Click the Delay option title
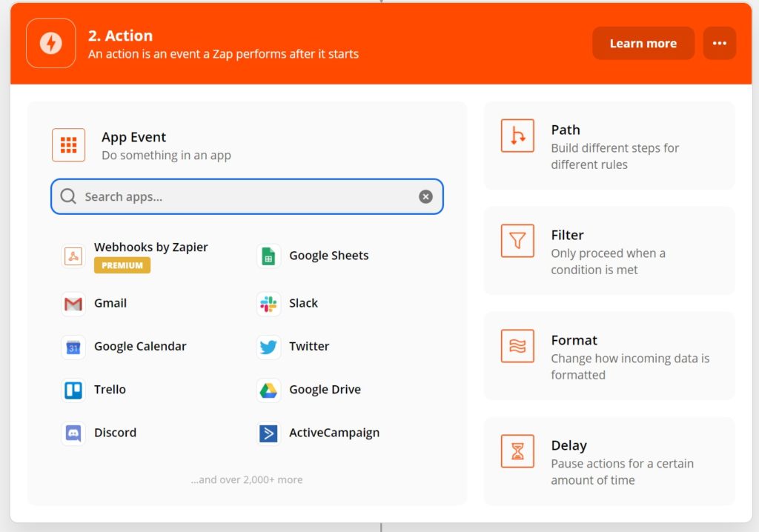The height and width of the screenshot is (532, 759). coord(569,445)
